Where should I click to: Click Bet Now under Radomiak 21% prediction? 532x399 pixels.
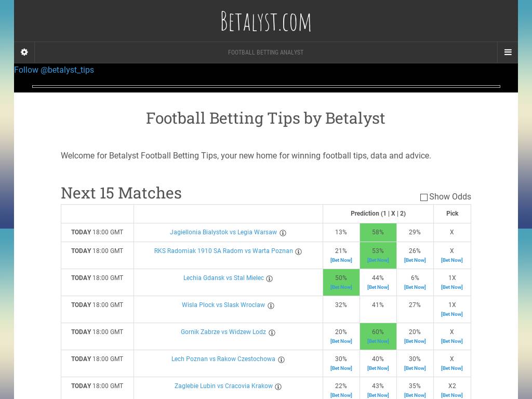click(341, 260)
